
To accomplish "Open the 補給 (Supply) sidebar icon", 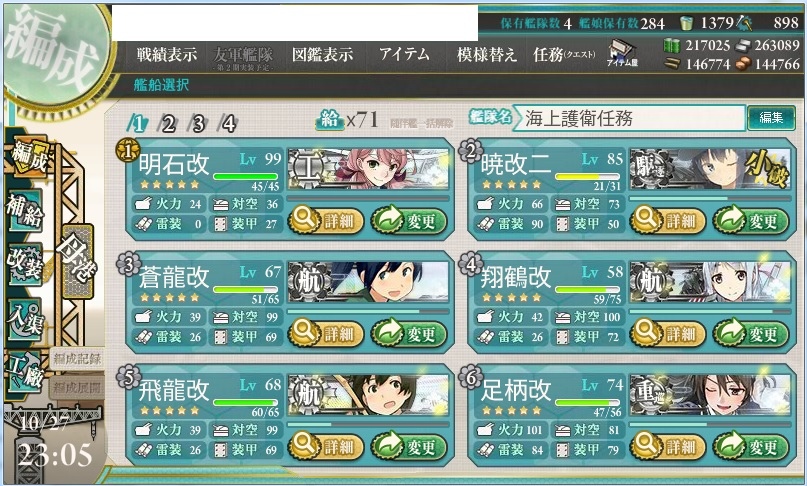I will click(x=24, y=212).
